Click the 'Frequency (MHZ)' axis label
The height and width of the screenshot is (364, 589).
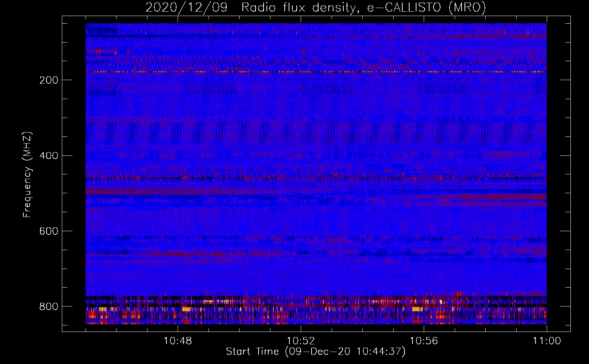tap(27, 174)
